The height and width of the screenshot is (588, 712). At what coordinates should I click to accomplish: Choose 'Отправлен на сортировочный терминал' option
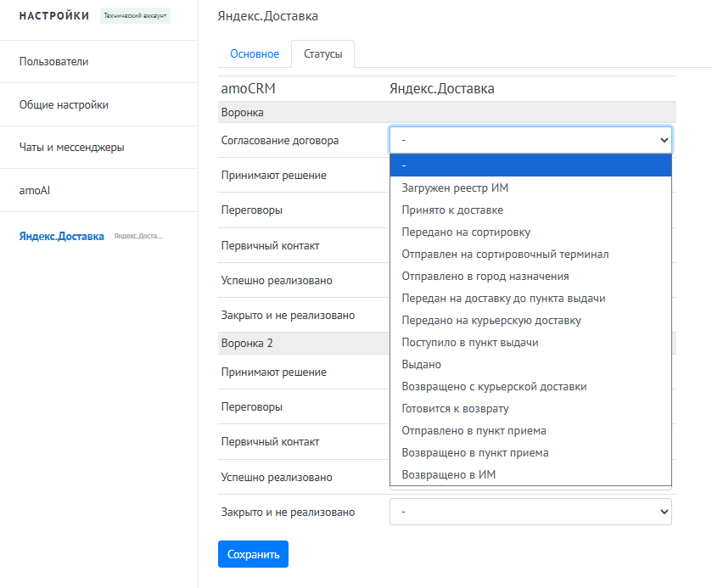point(530,254)
